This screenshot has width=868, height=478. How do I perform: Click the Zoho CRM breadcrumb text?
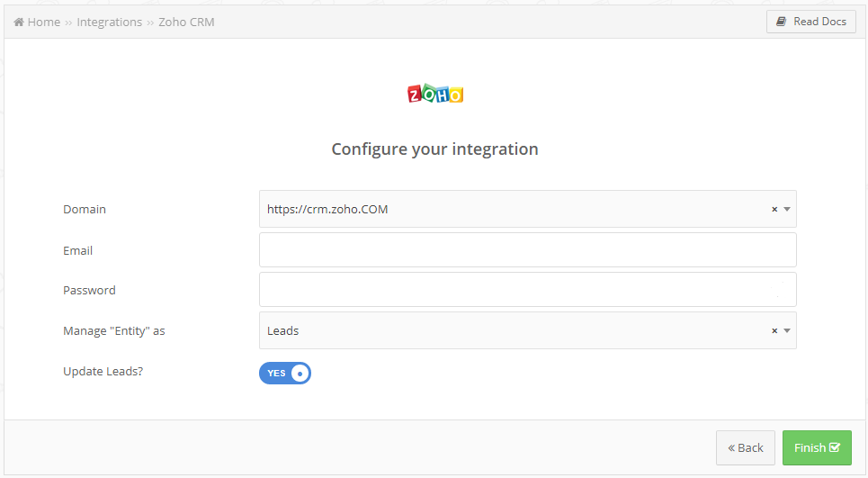186,23
